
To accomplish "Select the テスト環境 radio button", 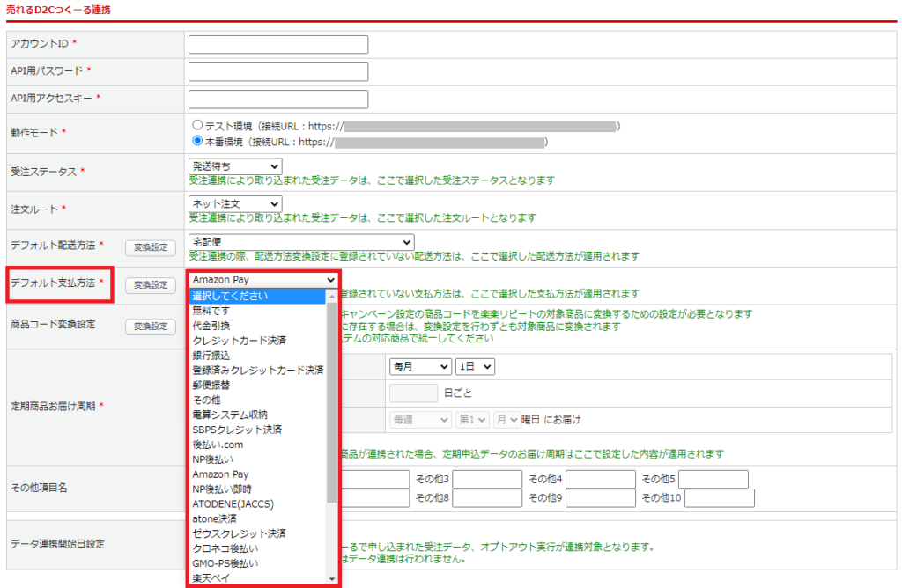I will click(x=197, y=126).
